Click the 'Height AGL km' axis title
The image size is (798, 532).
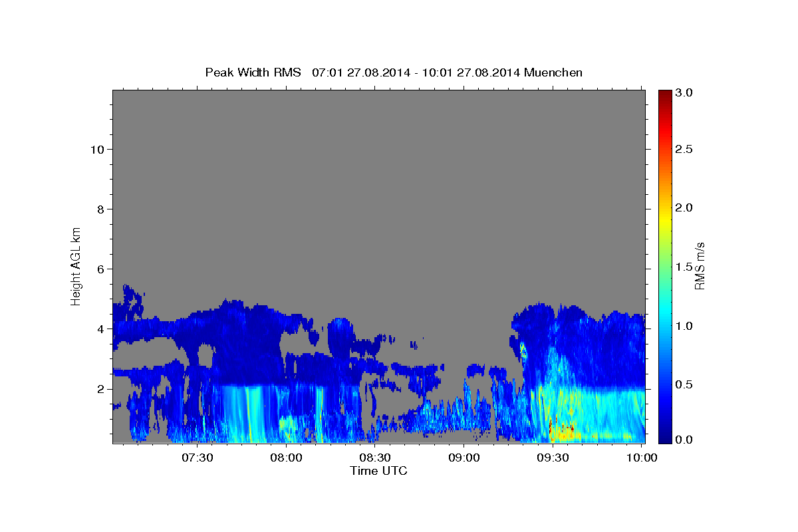pos(76,266)
